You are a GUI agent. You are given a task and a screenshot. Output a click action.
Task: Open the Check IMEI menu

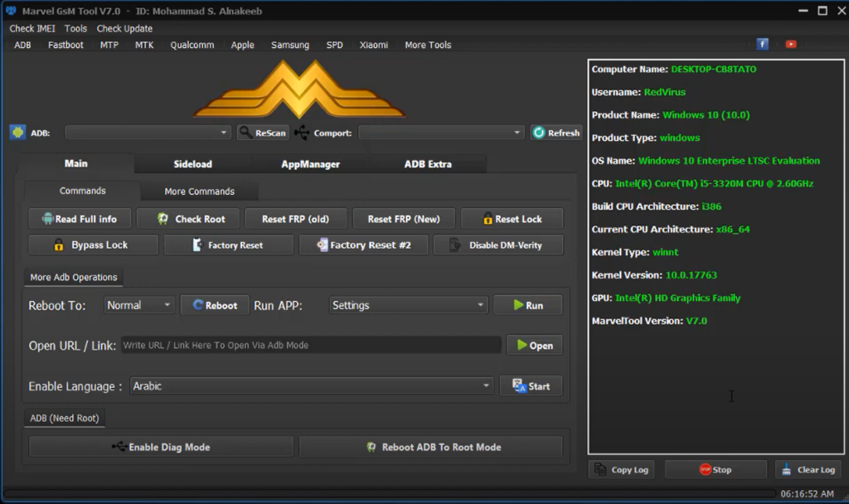32,29
